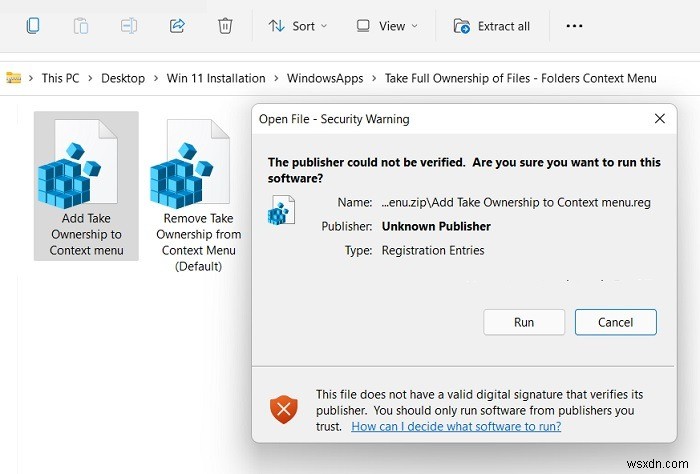Click the 'Open File - Security Warning' title
Viewport: 700px width, 474px height.
pyautogui.click(x=334, y=119)
